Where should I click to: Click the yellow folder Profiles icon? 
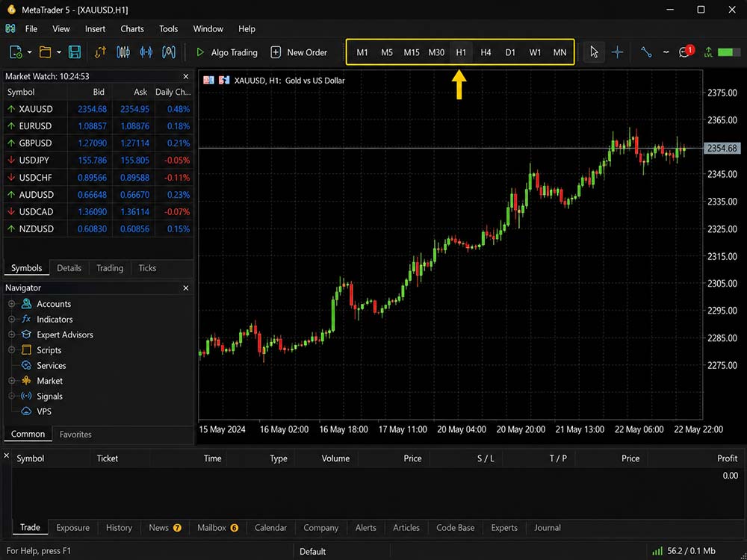[x=46, y=52]
